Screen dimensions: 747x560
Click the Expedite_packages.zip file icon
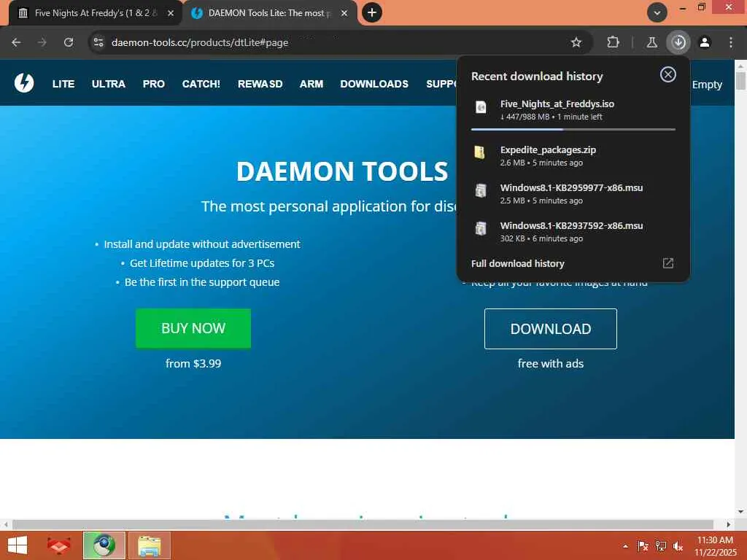480,152
